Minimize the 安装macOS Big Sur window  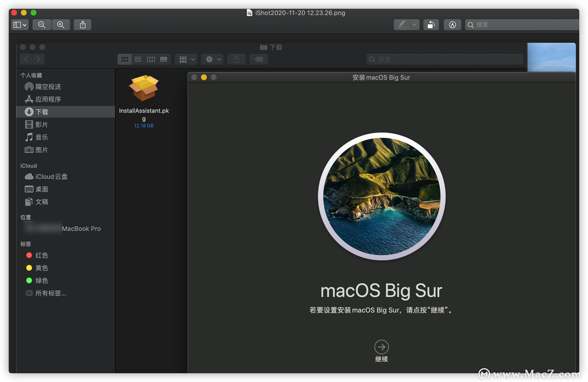click(x=204, y=77)
